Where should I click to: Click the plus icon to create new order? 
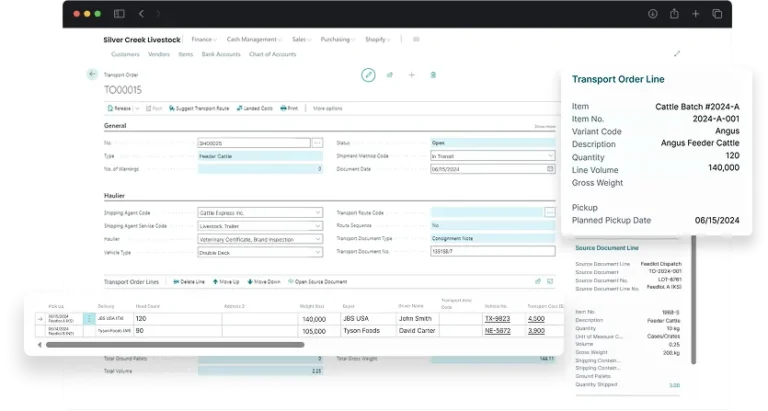click(411, 75)
